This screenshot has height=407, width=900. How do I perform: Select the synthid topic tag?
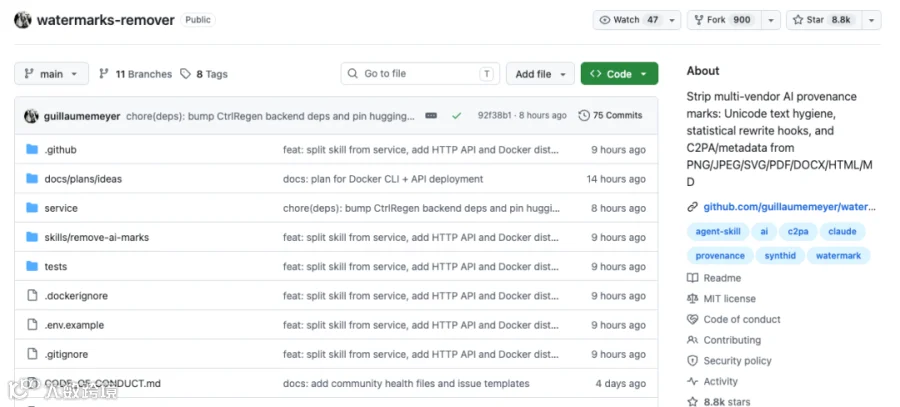(780, 255)
